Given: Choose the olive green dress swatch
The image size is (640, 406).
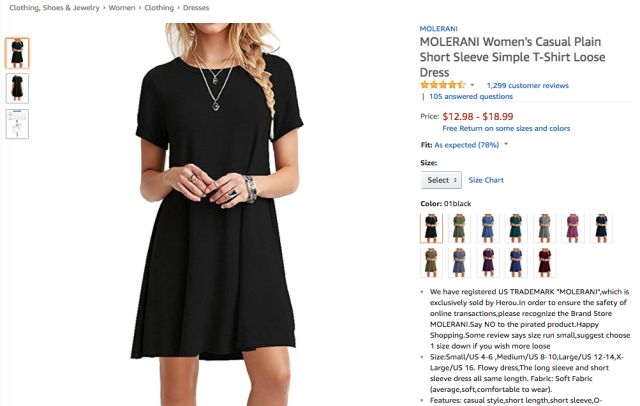Looking at the screenshot, I should click(459, 228).
